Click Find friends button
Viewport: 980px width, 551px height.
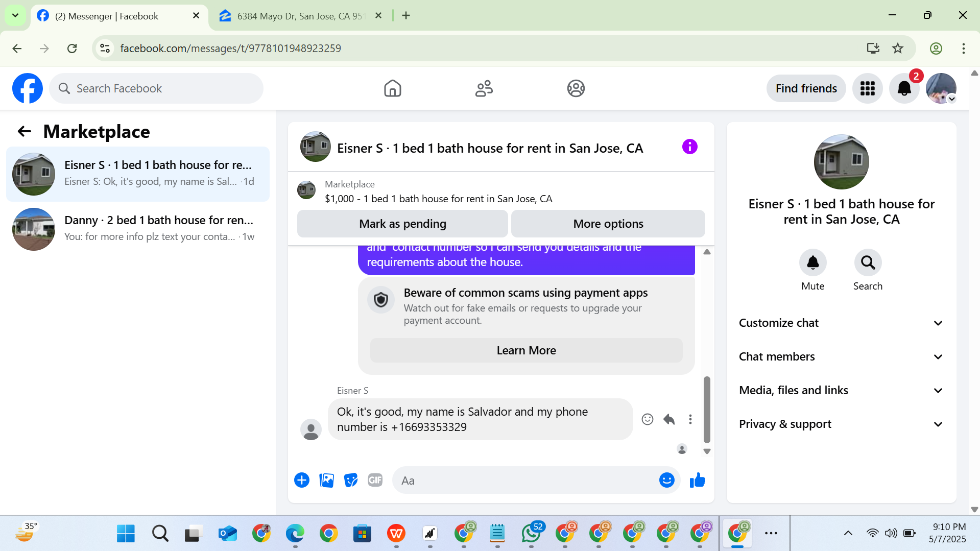(806, 88)
